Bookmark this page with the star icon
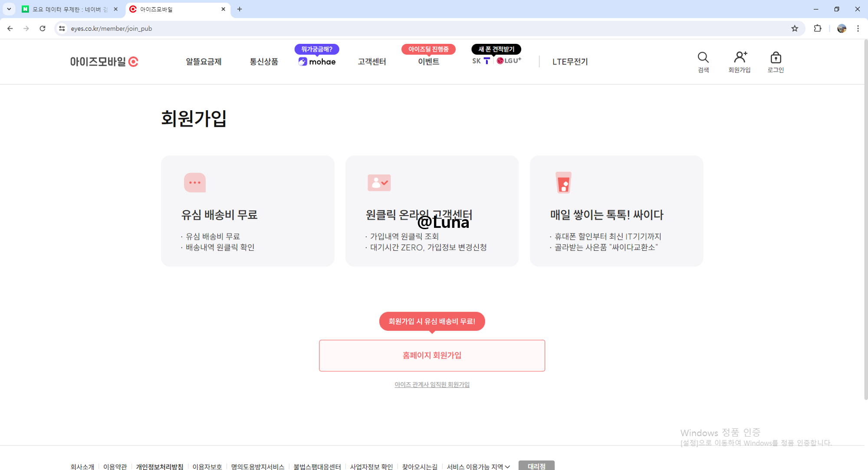Image resolution: width=868 pixels, height=470 pixels. (795, 29)
